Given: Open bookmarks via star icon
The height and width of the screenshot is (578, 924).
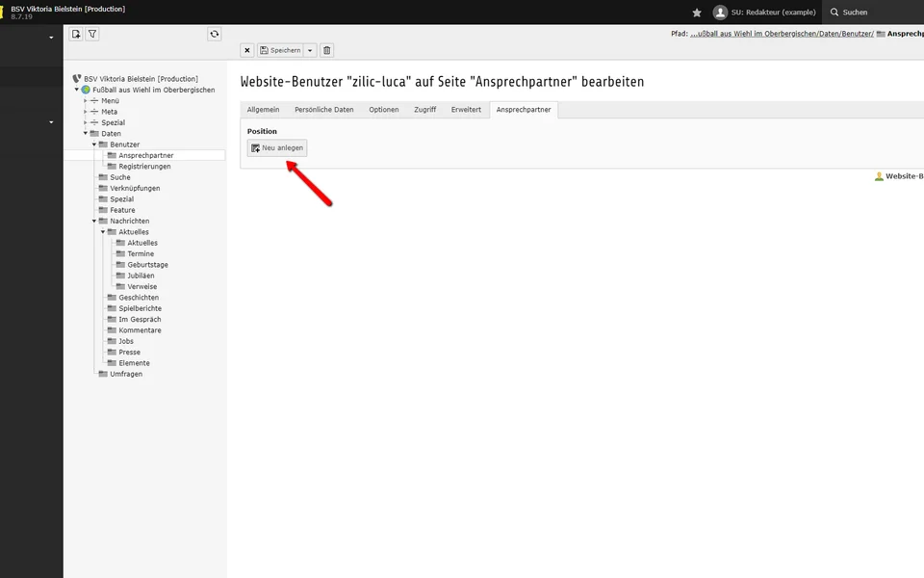Looking at the screenshot, I should coord(697,13).
